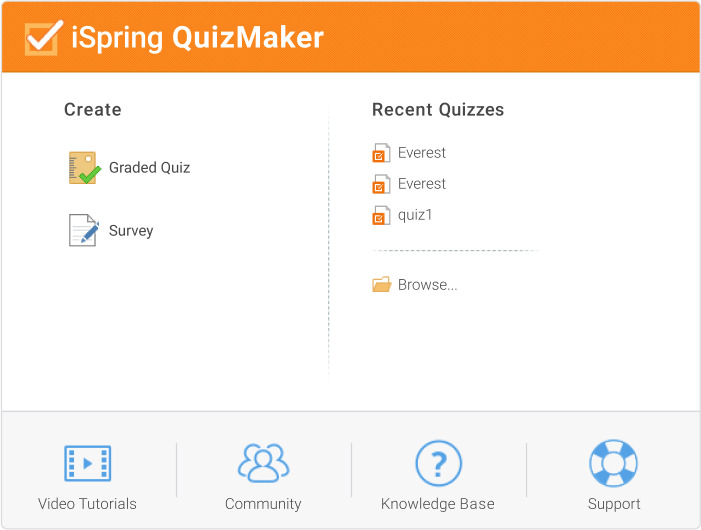Viewport: 701px width, 530px height.
Task: Click the Graded Quiz clipboard icon
Action: [84, 168]
